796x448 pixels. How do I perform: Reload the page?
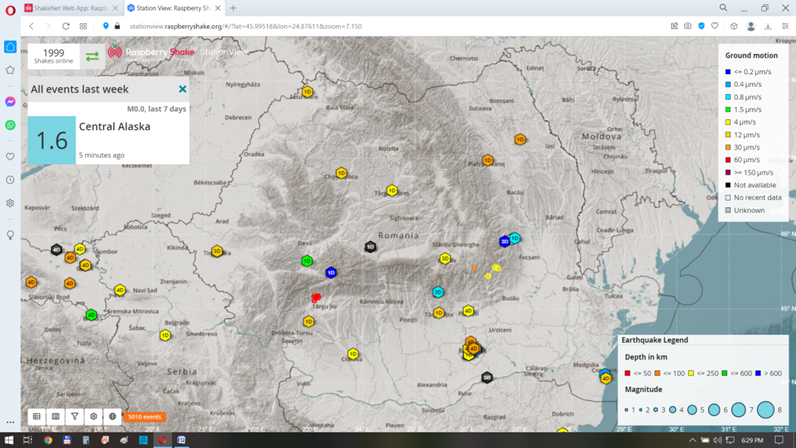(66, 26)
